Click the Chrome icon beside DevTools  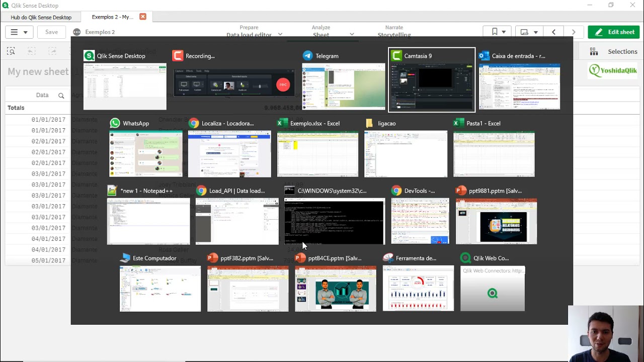(x=397, y=191)
